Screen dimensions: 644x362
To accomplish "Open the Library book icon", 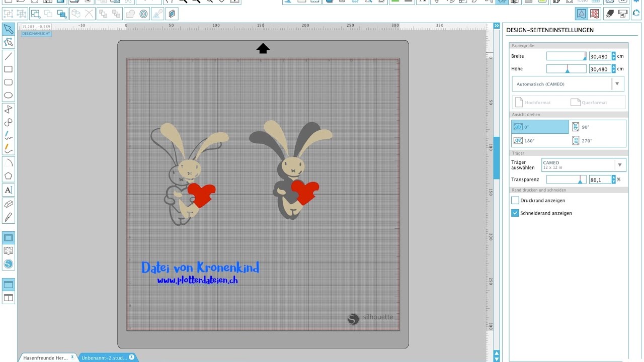I will pyautogui.click(x=9, y=251).
